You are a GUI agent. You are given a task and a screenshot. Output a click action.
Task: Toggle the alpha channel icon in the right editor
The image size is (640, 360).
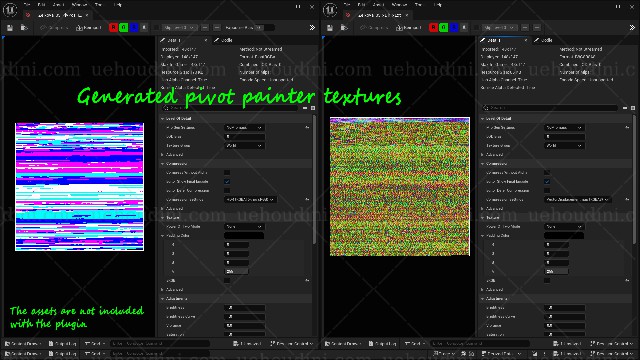pyautogui.click(x=464, y=27)
